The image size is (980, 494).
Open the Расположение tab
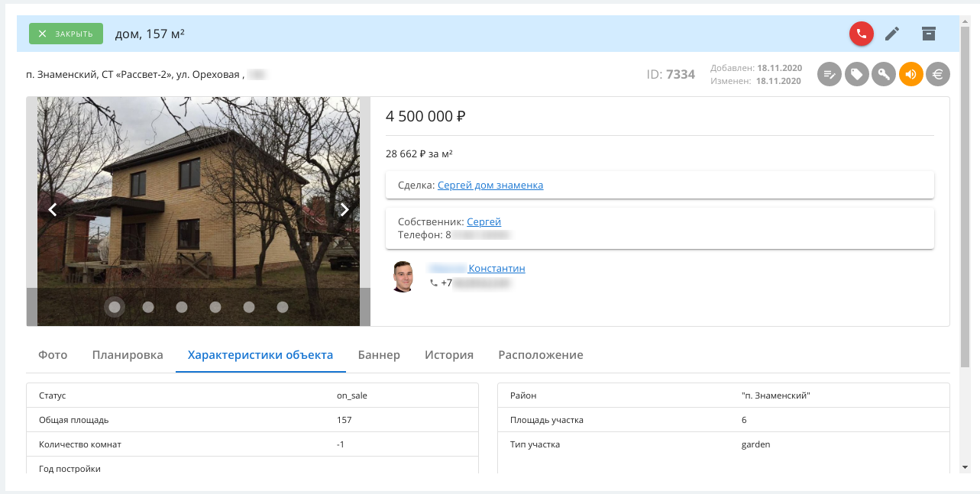[x=541, y=355]
